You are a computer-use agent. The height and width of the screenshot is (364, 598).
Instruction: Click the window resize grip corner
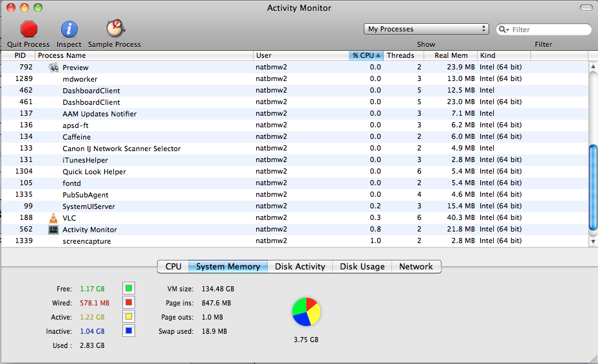tap(593, 359)
